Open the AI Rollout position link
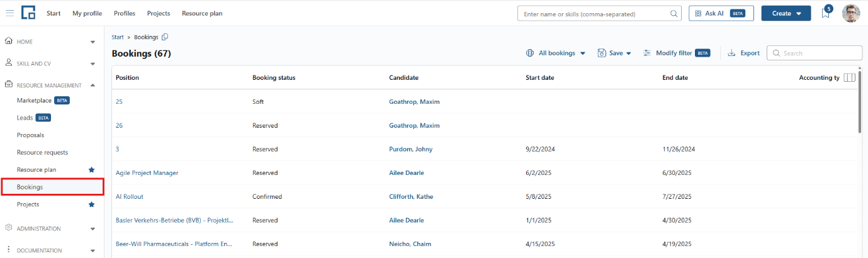Image resolution: width=868 pixels, height=258 pixels. [130, 197]
